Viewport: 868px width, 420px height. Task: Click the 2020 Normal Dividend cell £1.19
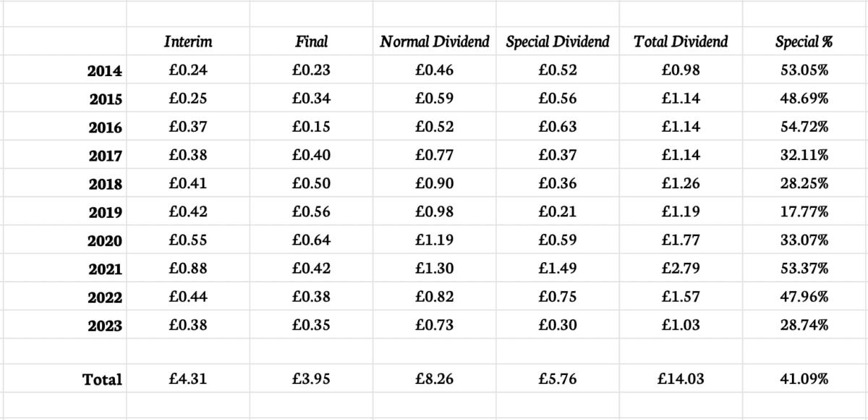pyautogui.click(x=435, y=240)
